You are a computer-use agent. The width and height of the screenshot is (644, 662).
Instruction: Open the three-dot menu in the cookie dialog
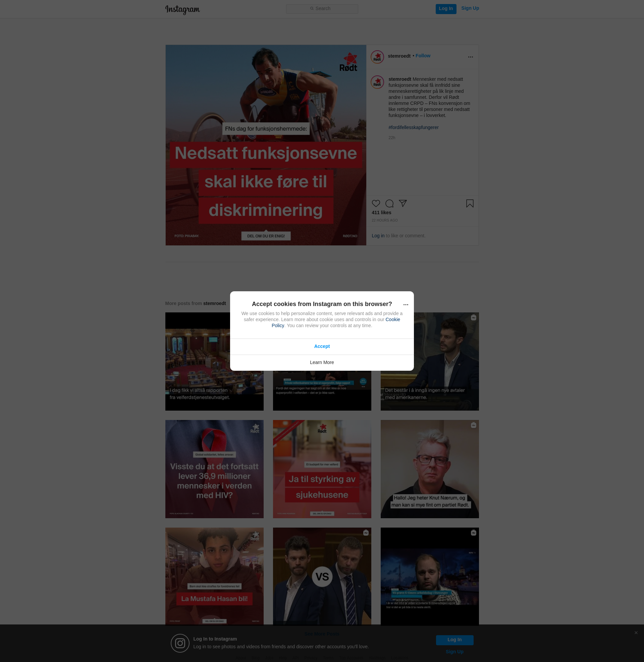[x=406, y=304]
